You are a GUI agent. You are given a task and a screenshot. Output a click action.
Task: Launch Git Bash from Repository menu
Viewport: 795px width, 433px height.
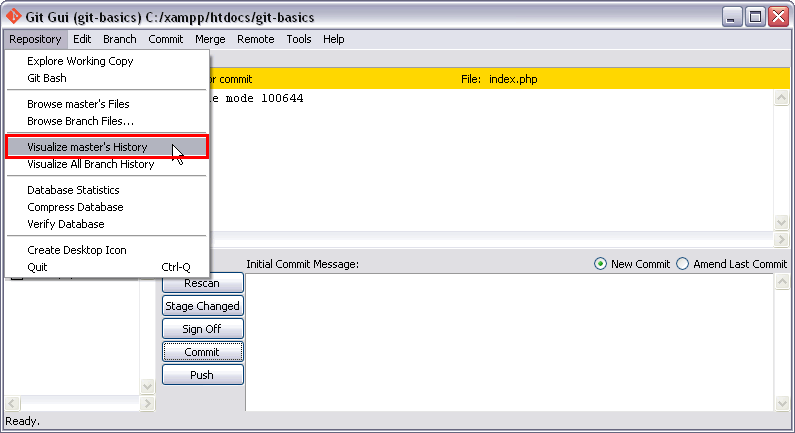(x=47, y=78)
